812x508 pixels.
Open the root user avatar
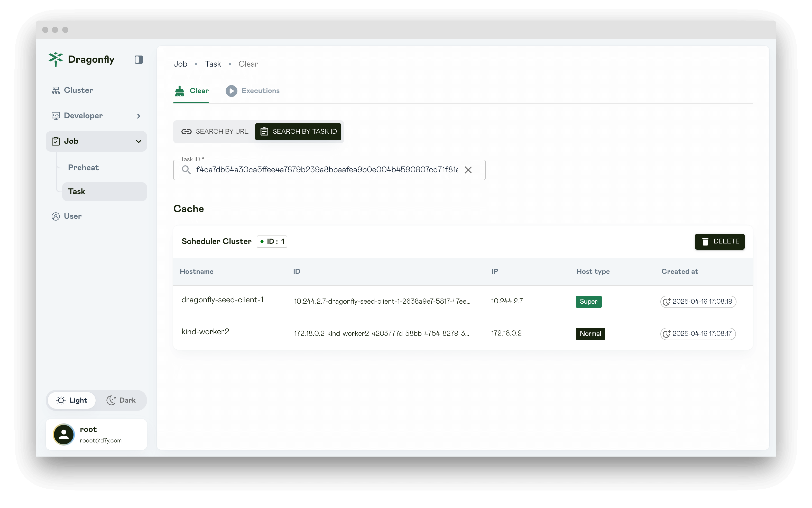click(x=64, y=434)
